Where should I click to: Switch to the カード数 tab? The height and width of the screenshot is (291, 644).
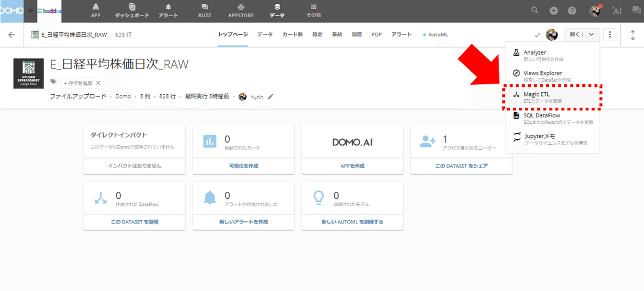[x=292, y=35]
